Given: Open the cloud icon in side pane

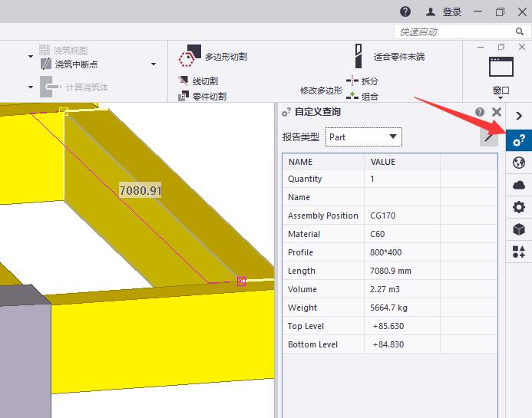Looking at the screenshot, I should [x=519, y=185].
